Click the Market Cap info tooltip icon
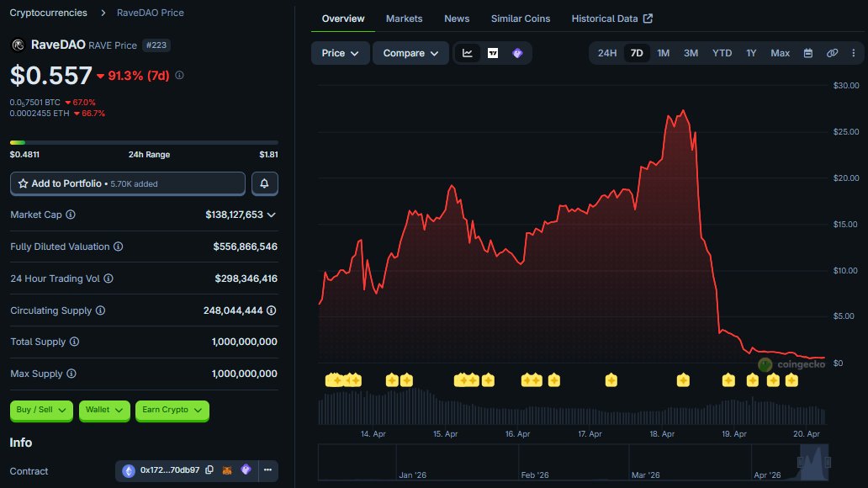868x488 pixels. [x=69, y=215]
